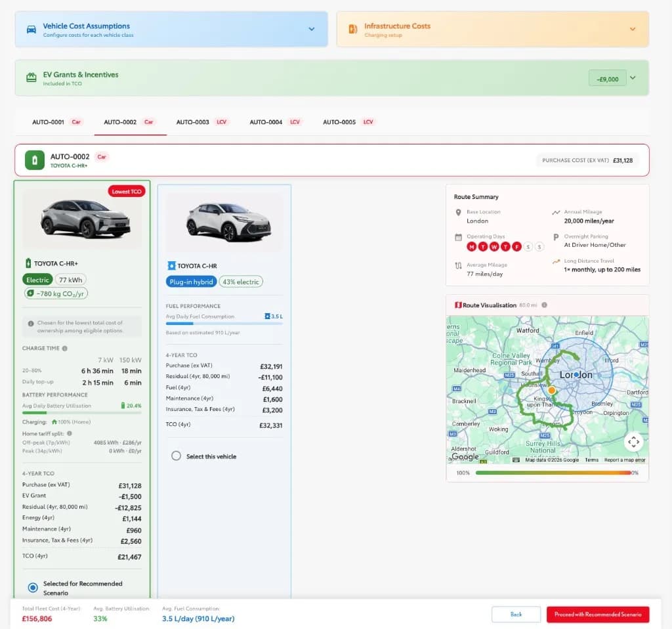Click the keyboard shortcuts icon on the map
672x629 pixels.
tap(516, 460)
